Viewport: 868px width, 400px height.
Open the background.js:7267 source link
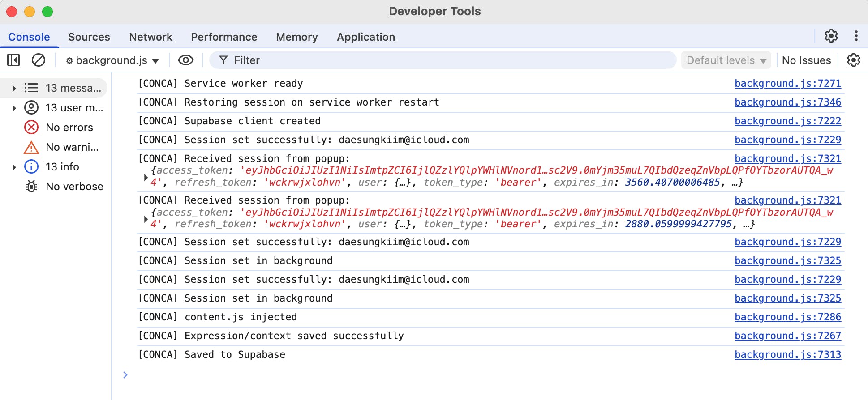(788, 336)
